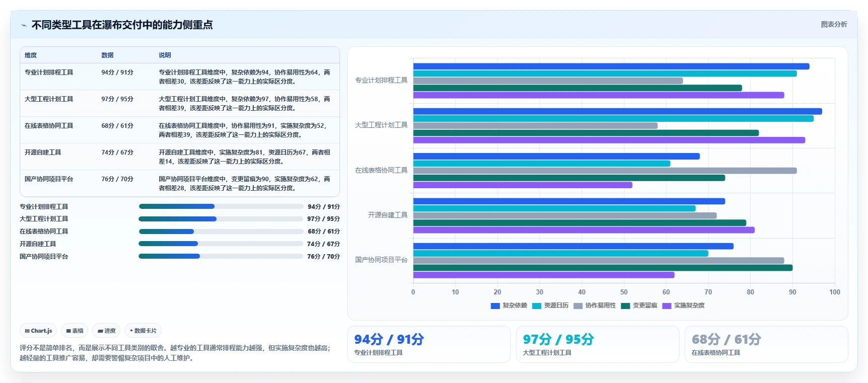Open the 94分 / 91分 stat card

(429, 344)
